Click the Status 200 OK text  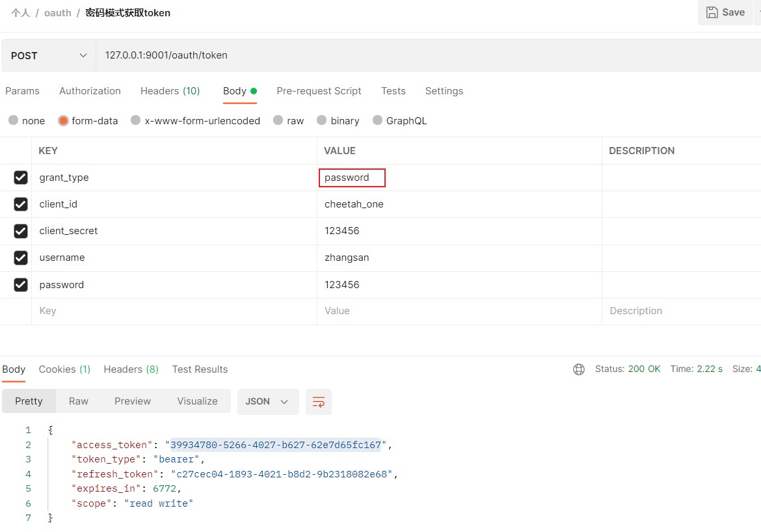pyautogui.click(x=628, y=369)
